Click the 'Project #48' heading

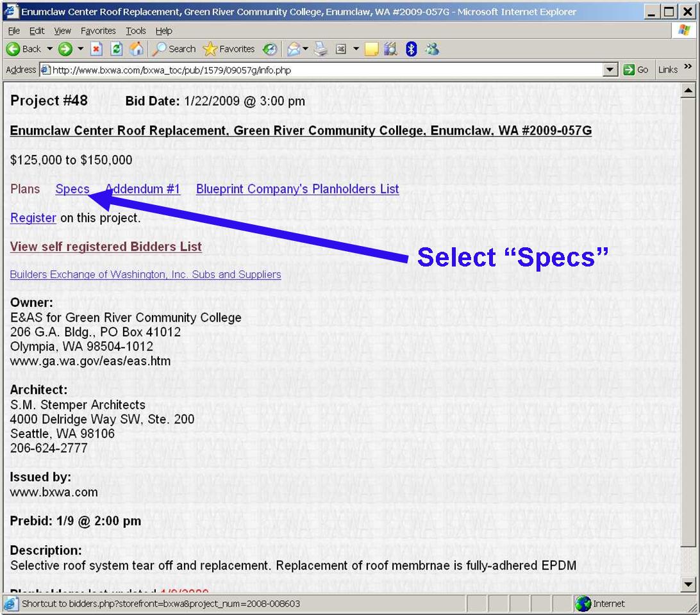click(49, 101)
